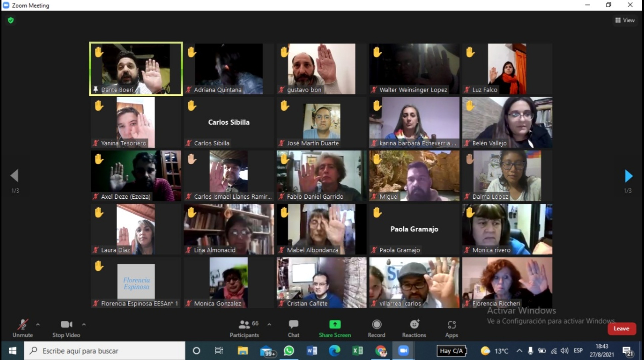Viewport: 644px width, 360px height.
Task: Select Florencia Riccheri's video tile
Action: (x=507, y=282)
